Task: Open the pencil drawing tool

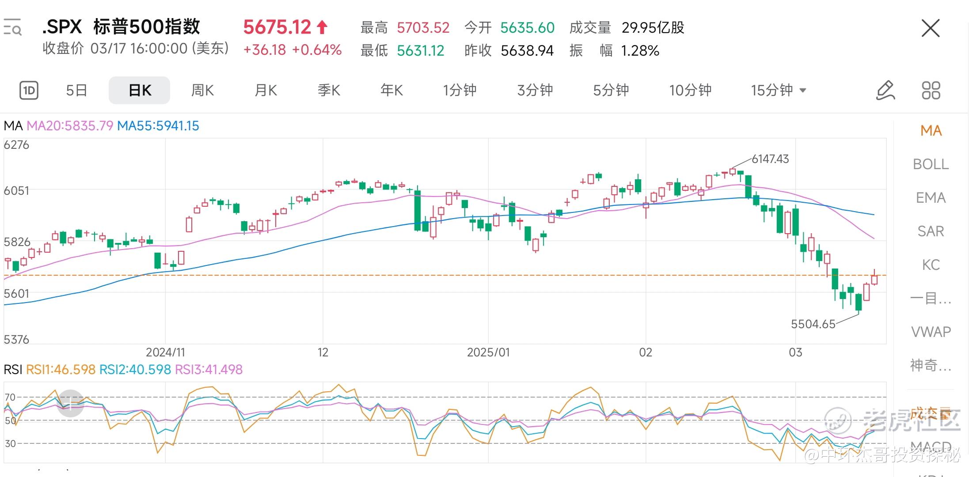Action: [x=885, y=91]
